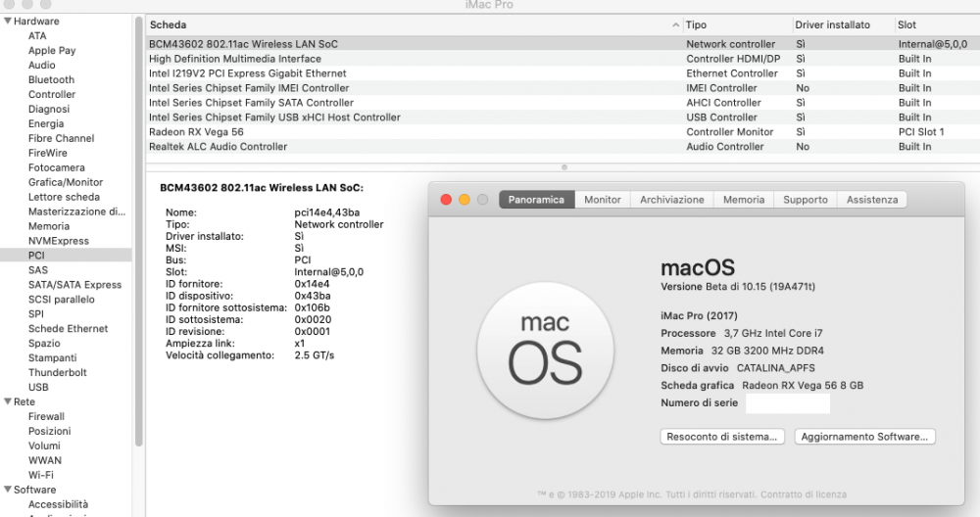This screenshot has width=980, height=517.
Task: Open Thunderbolt in the sidebar
Action: point(58,372)
